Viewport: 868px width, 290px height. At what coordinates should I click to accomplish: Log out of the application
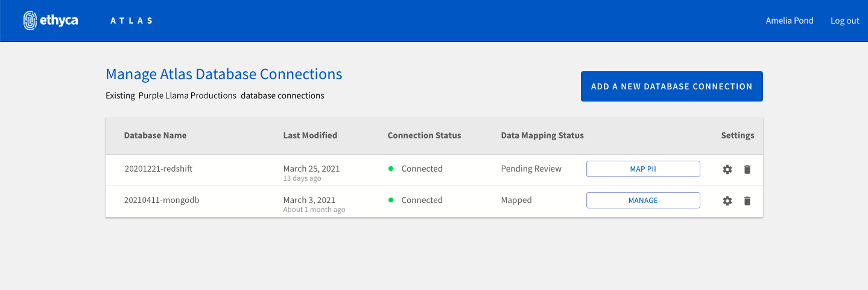click(844, 21)
